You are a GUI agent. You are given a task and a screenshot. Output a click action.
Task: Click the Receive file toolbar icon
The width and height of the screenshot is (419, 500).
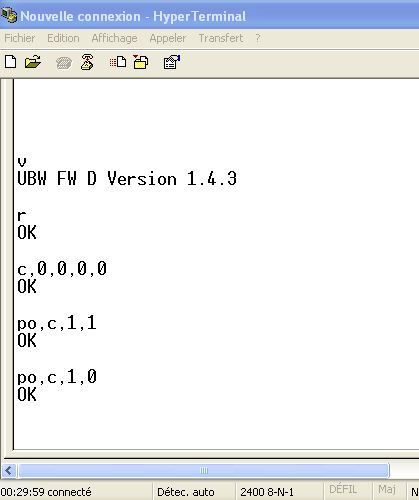[x=141, y=62]
